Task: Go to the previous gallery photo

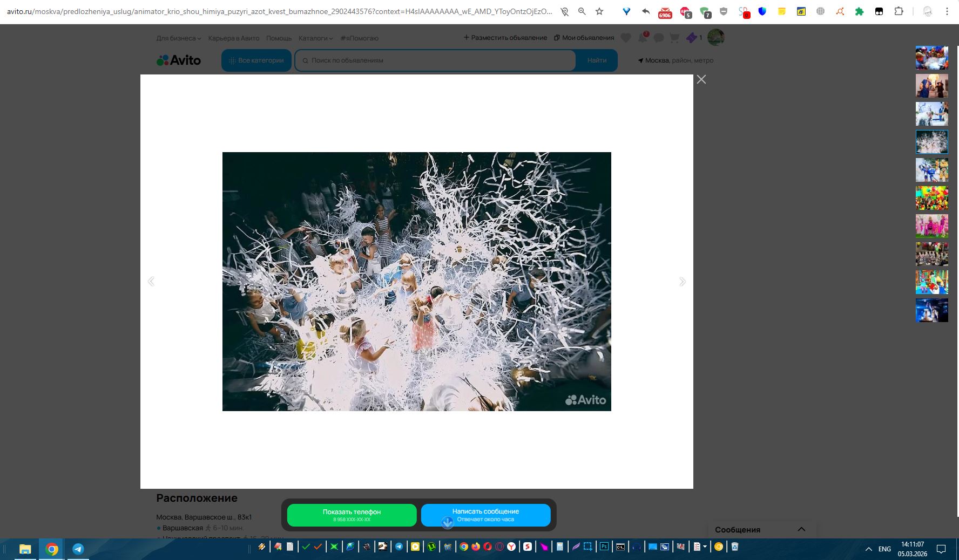Action: tap(151, 282)
